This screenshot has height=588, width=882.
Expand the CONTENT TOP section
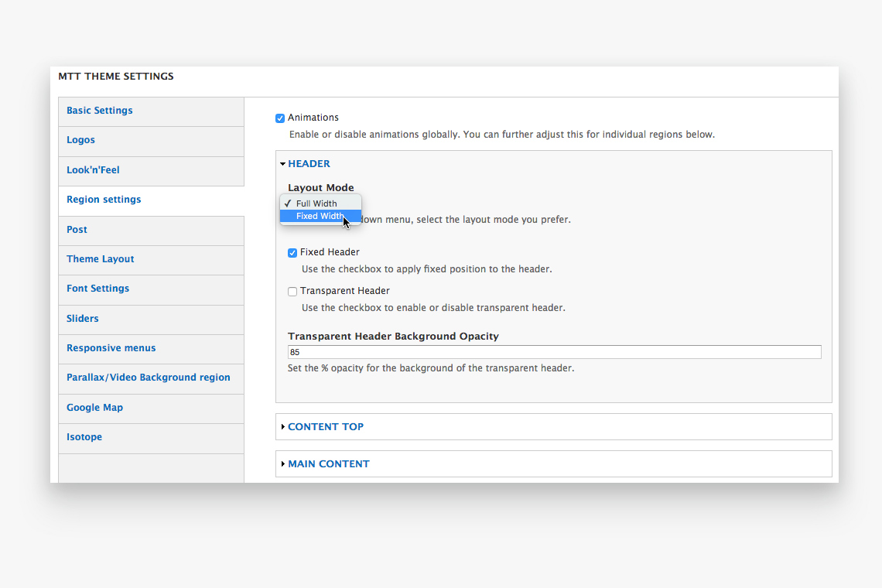pyautogui.click(x=325, y=427)
